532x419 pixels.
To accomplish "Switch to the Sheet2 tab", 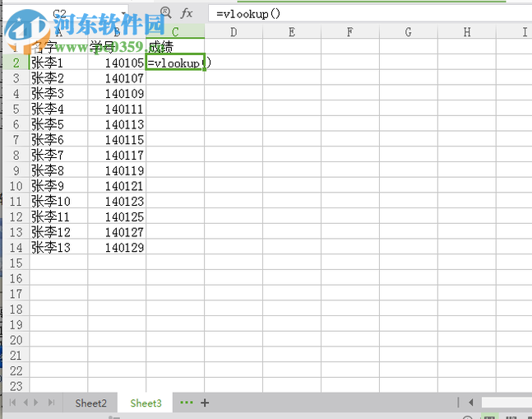I will click(91, 403).
